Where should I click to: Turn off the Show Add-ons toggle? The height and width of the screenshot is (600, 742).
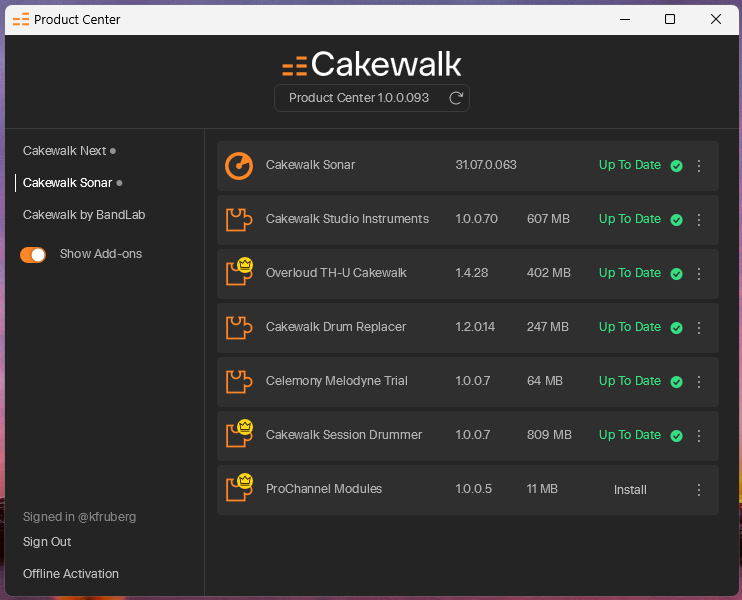coord(33,255)
